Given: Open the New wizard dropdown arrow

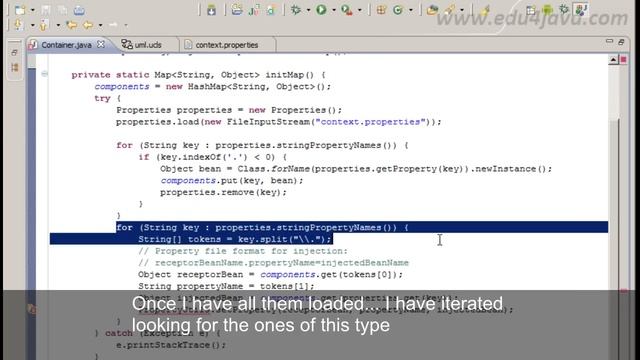Looking at the screenshot, I should click(x=33, y=10).
